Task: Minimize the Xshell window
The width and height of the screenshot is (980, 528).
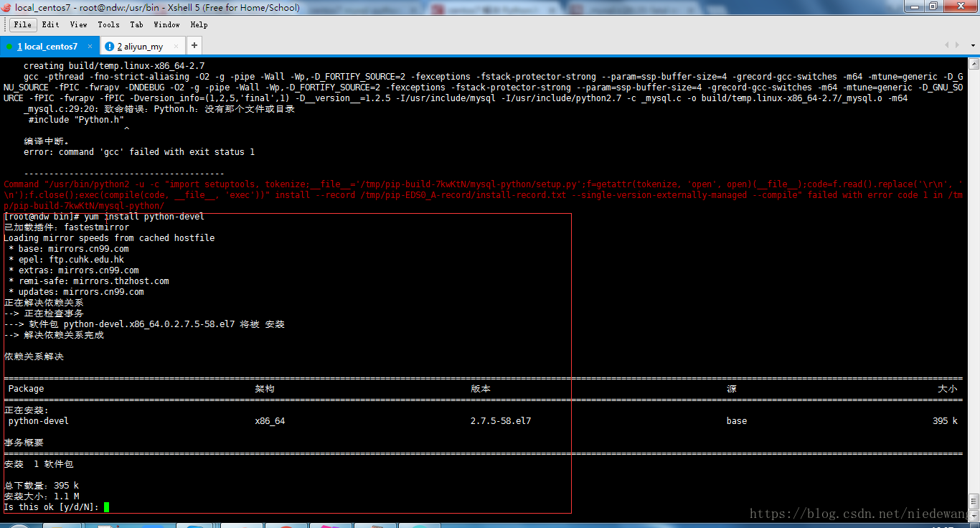Action: (914, 6)
